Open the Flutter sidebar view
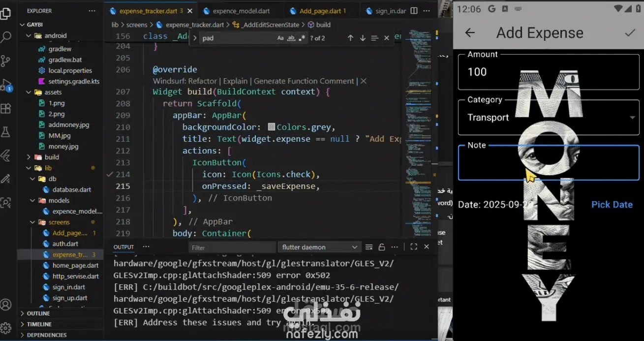 pos(6,155)
